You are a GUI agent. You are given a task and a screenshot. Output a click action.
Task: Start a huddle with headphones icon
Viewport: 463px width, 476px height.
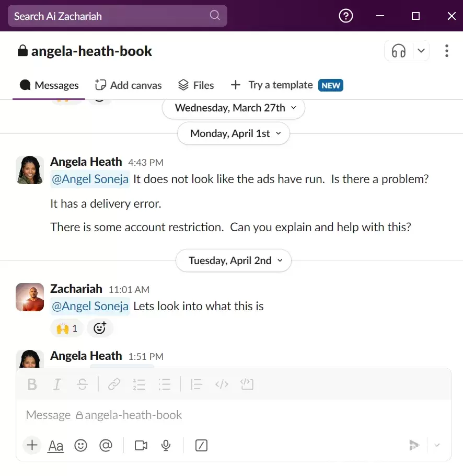tap(398, 51)
